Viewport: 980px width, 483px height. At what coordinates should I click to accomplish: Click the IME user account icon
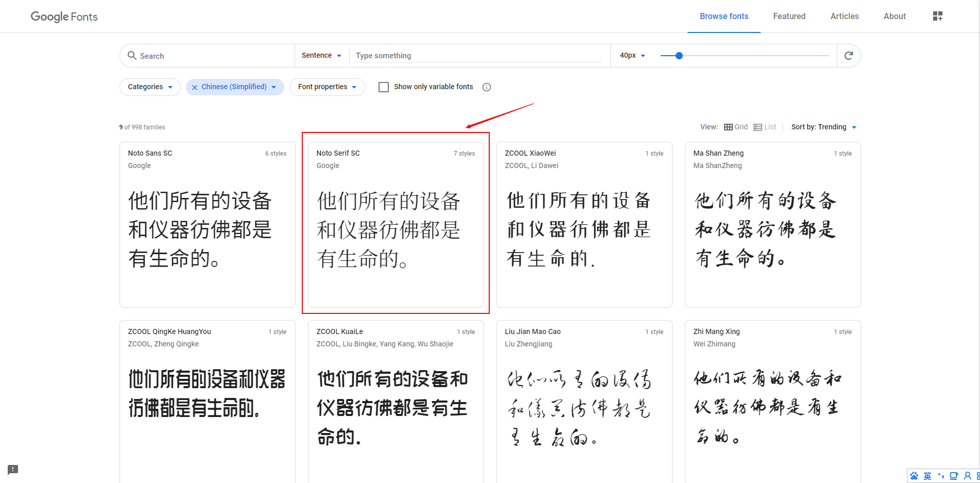coord(968,476)
